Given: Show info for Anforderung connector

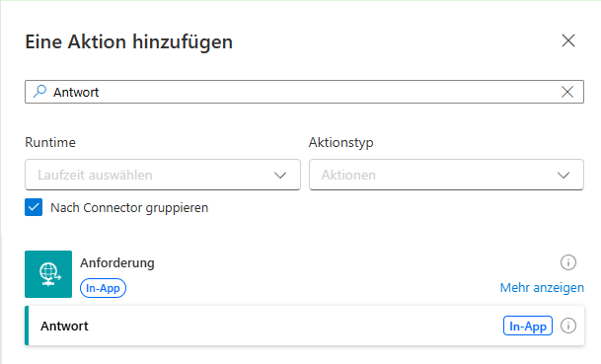Looking at the screenshot, I should pos(568,262).
